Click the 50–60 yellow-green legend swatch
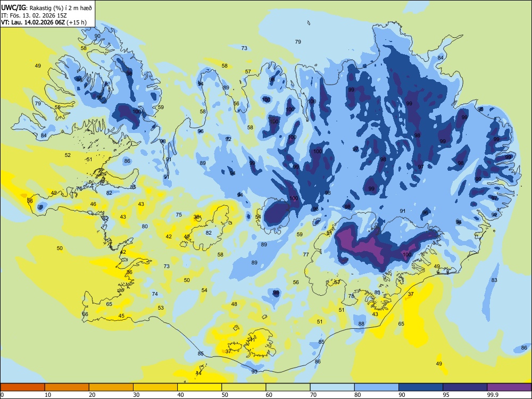The width and height of the screenshot is (532, 399). [244, 387]
